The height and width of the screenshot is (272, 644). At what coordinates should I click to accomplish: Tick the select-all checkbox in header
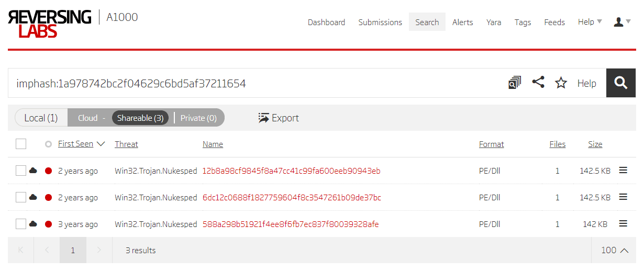[x=21, y=144]
